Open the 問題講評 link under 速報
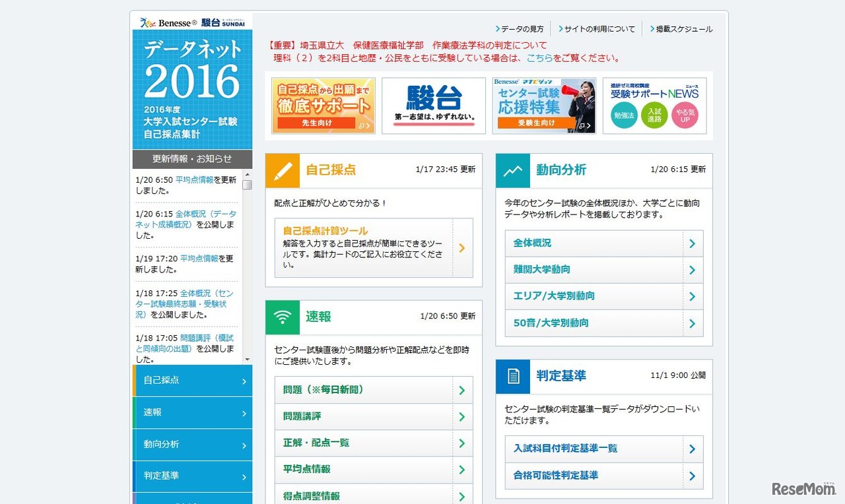845x504 pixels. coord(302,417)
